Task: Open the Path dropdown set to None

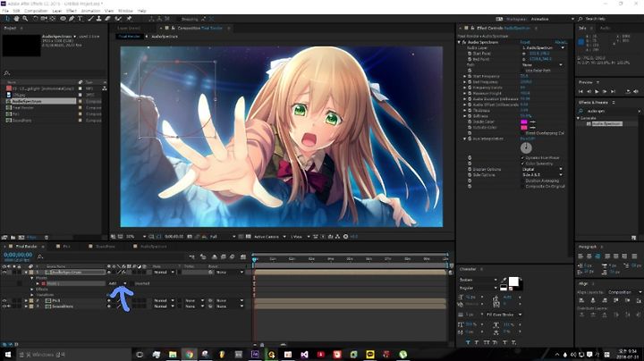Action: pos(542,65)
